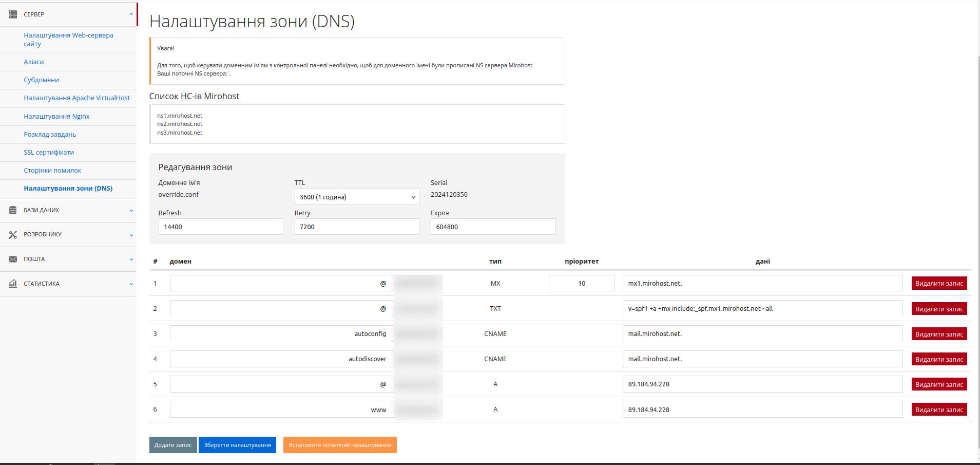Click the Retry field with 7200
980x465 pixels.
(x=357, y=227)
